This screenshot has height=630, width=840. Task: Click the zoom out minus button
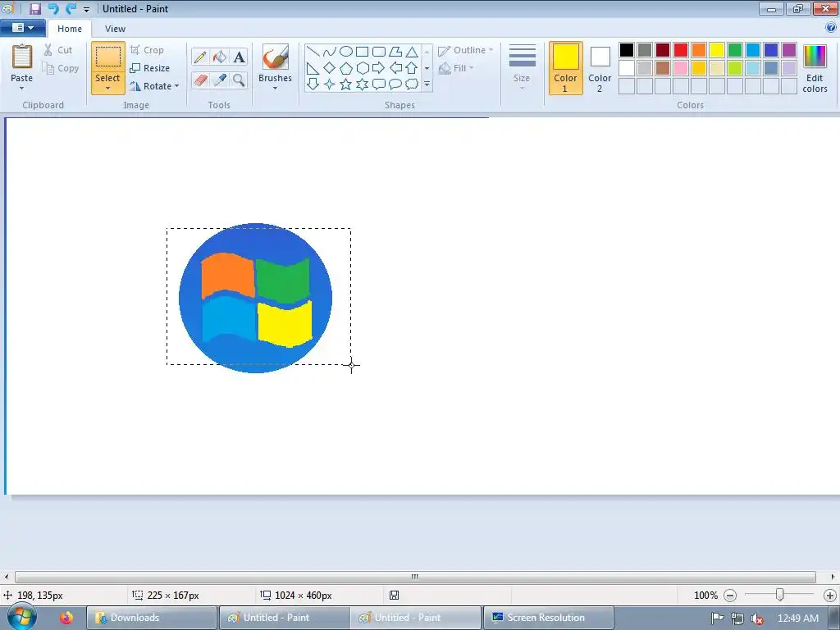[x=729, y=596]
